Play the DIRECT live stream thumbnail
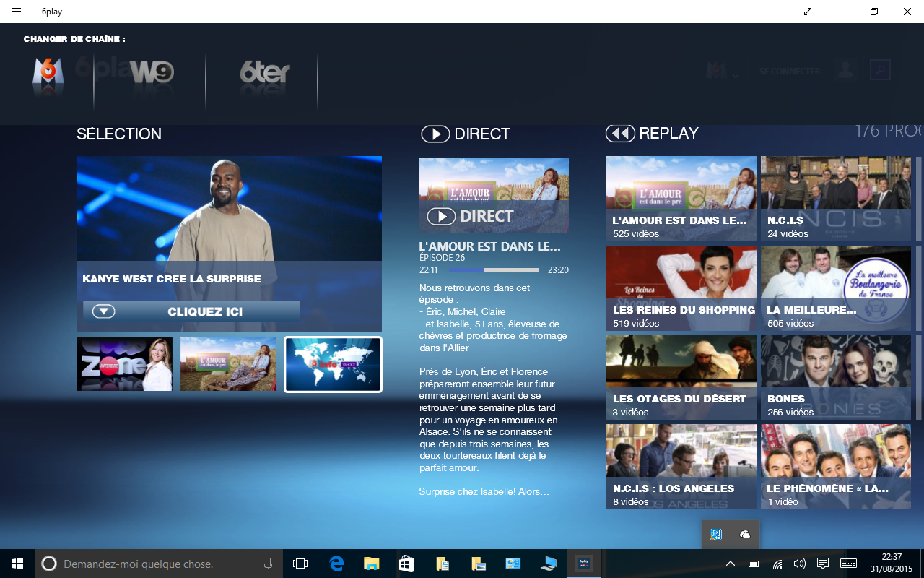This screenshot has height=578, width=924. (494, 194)
